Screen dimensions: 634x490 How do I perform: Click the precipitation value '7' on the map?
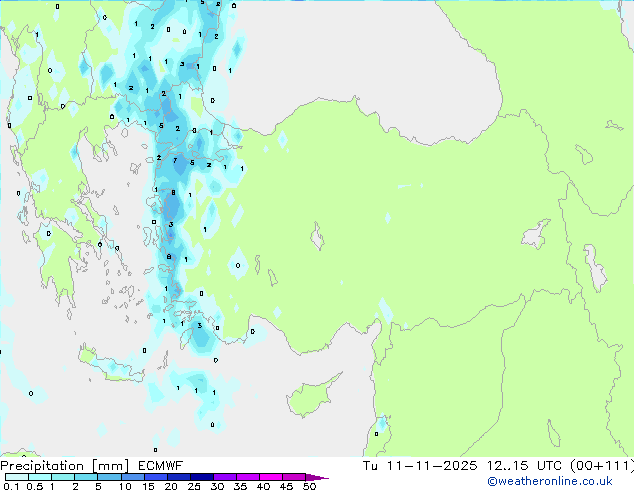(175, 161)
